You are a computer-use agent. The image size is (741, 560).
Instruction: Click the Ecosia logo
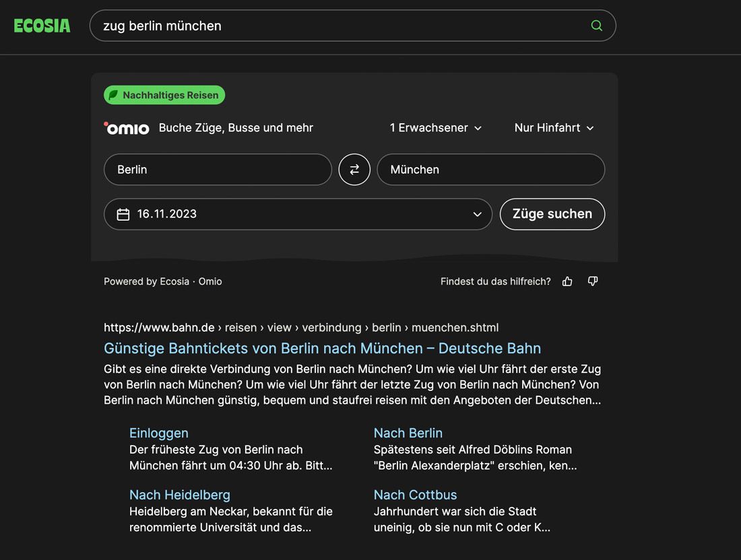click(x=42, y=26)
